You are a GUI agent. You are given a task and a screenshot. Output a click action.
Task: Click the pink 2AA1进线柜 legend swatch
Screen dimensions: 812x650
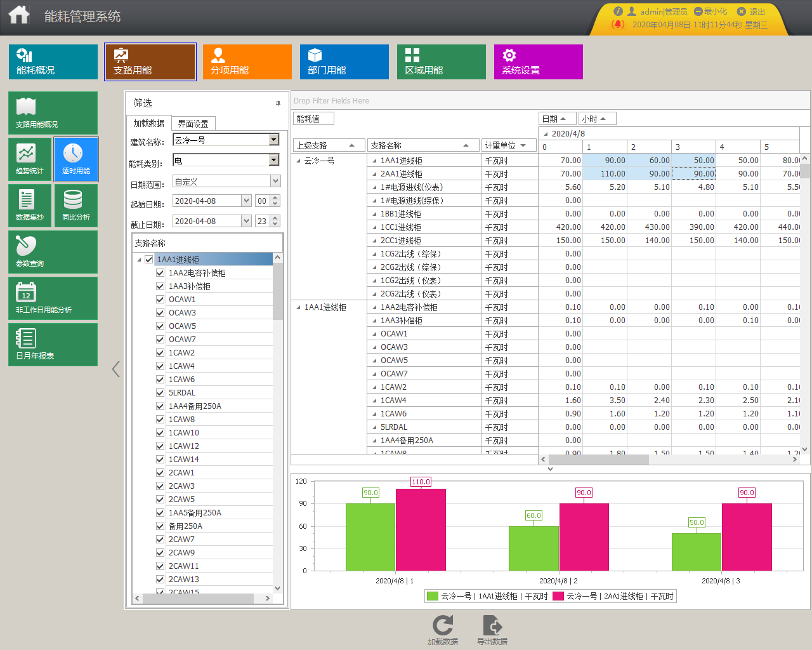[558, 596]
